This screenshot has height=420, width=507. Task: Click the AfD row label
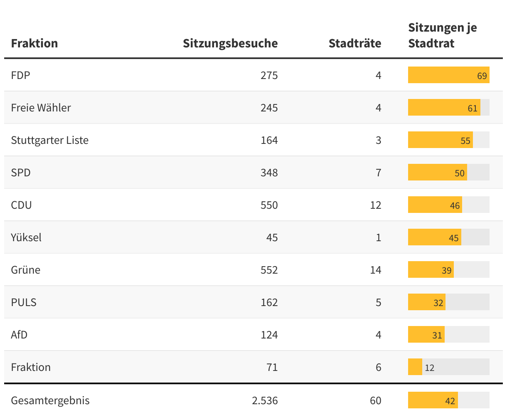(x=19, y=335)
